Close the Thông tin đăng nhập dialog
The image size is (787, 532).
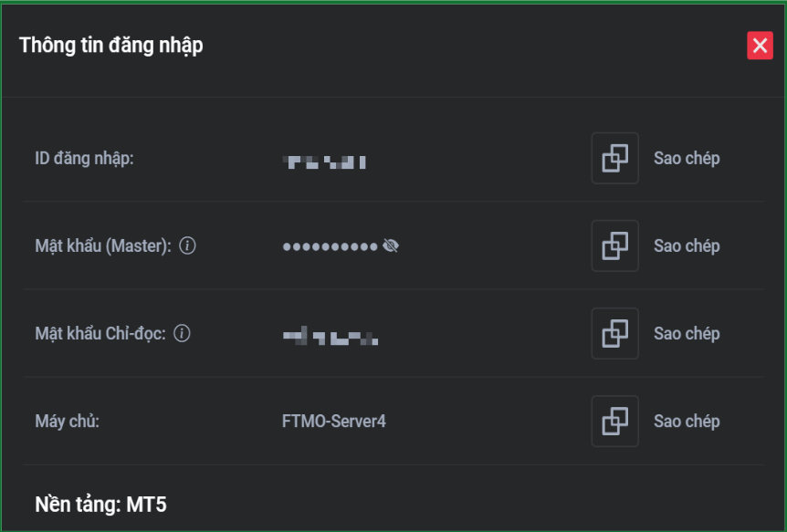(x=760, y=46)
